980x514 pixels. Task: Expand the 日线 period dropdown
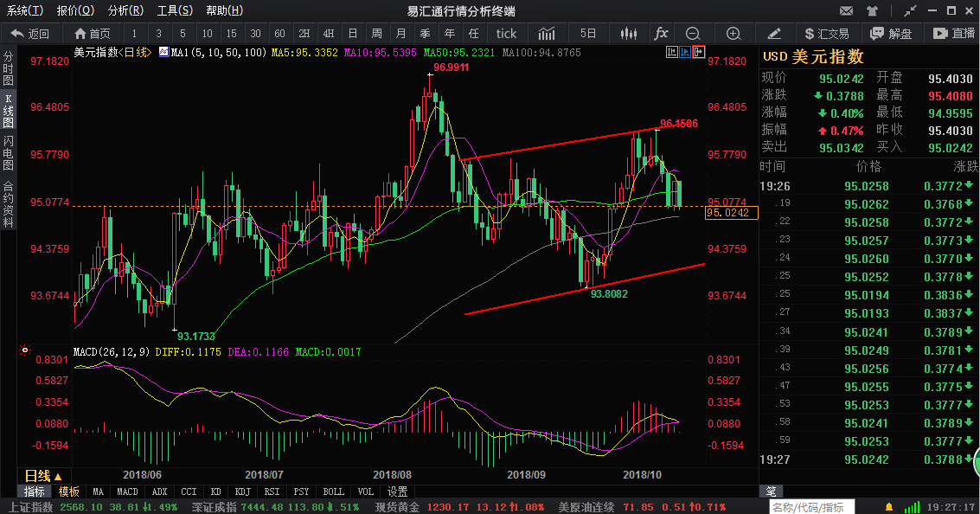click(x=42, y=476)
